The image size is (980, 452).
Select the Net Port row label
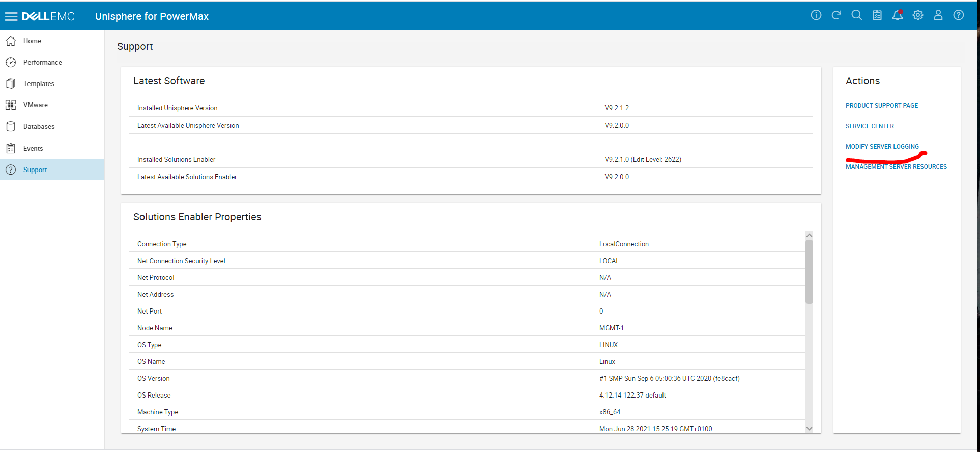(x=150, y=311)
